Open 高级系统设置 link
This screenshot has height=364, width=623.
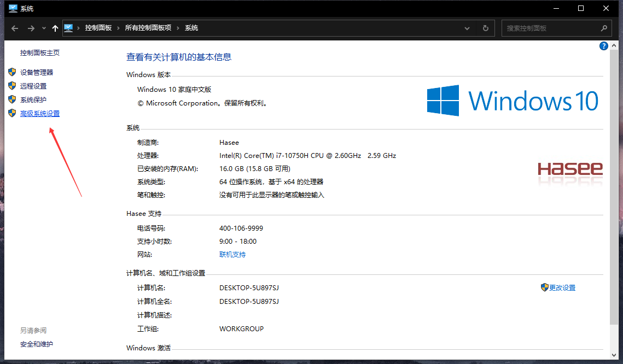click(x=40, y=114)
